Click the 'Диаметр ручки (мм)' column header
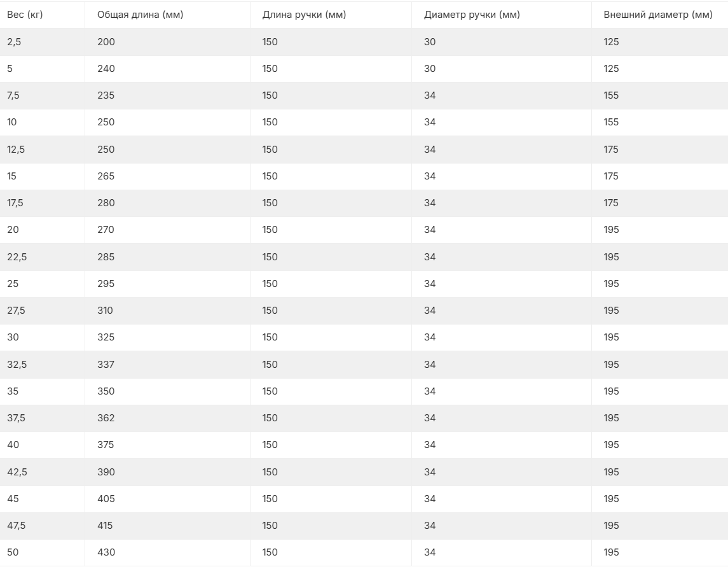The height and width of the screenshot is (567, 728). [x=472, y=15]
